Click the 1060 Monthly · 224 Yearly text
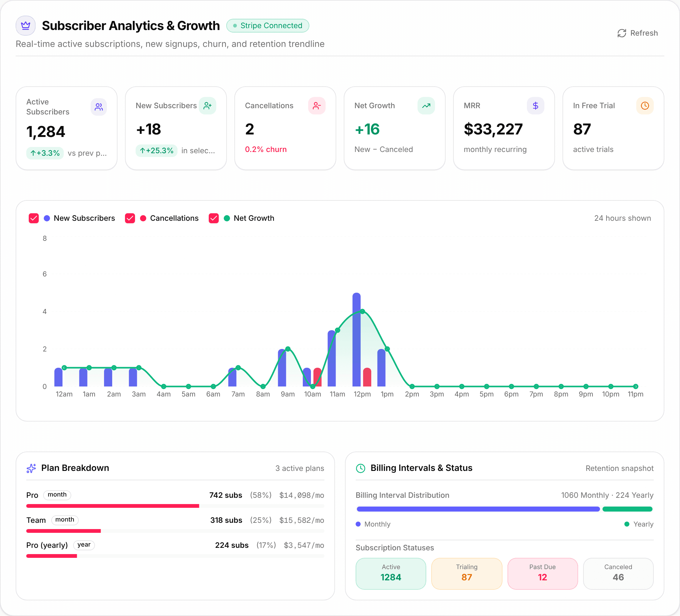This screenshot has height=616, width=680. click(x=607, y=495)
